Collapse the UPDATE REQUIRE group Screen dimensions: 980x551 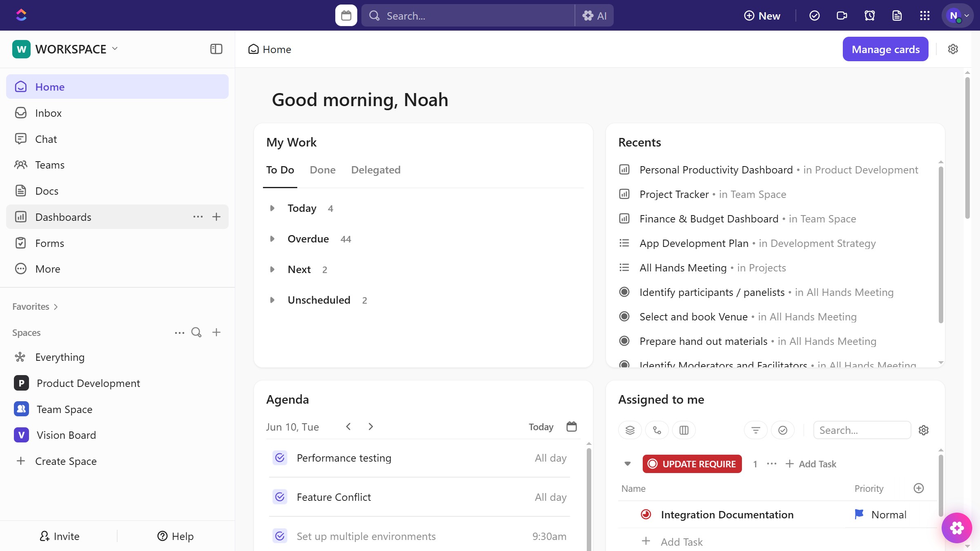point(627,464)
